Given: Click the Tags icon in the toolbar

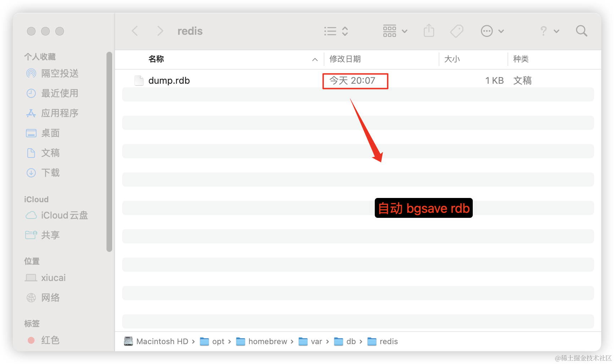Looking at the screenshot, I should [456, 31].
